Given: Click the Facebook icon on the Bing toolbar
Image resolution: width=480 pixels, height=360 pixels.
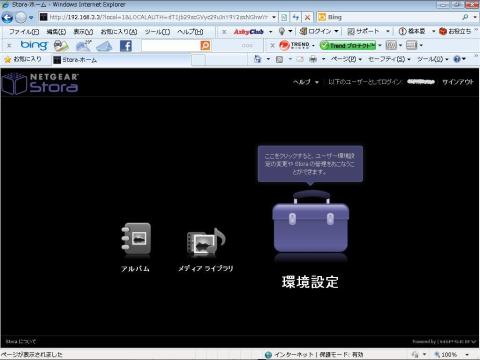Looking at the screenshot, I should coord(126,46).
